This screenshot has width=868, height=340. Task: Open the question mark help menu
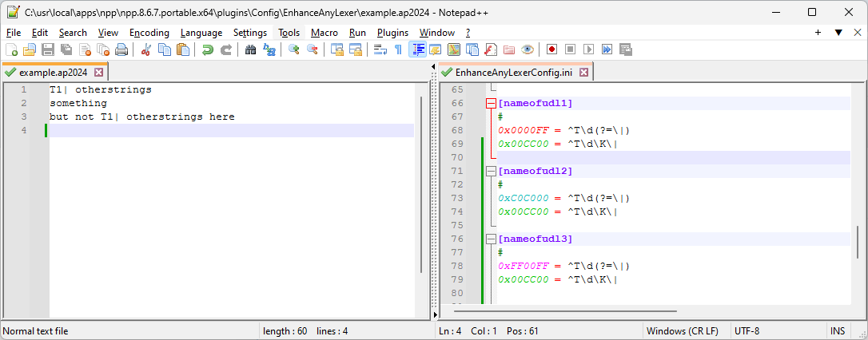(468, 33)
